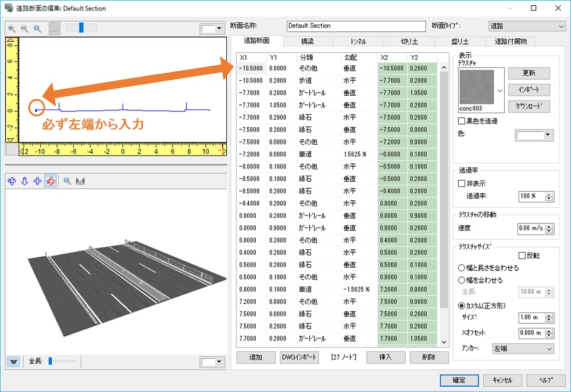Open the 断面タイプ dropdown showing 道路

coord(527,26)
